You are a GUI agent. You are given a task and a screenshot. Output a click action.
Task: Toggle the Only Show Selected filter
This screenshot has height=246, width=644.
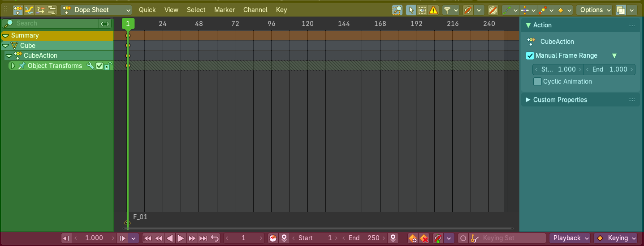411,10
